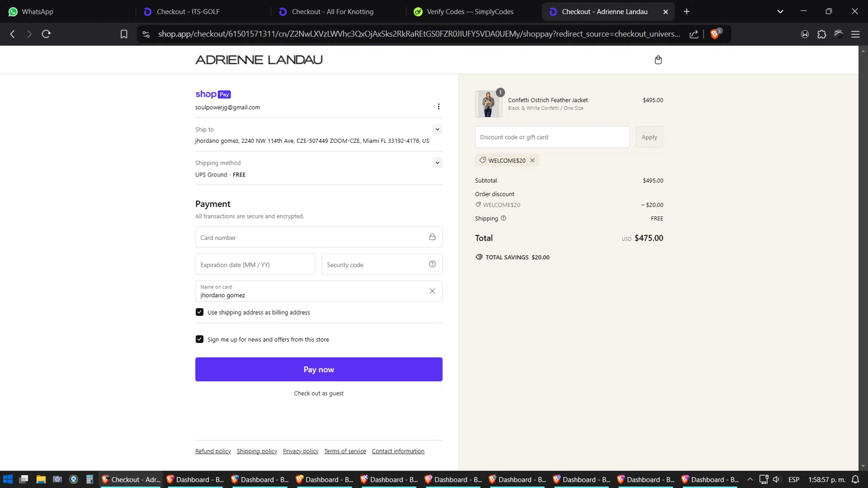
Task: Select the Checkout - Adr... taskbar window
Action: 131,479
